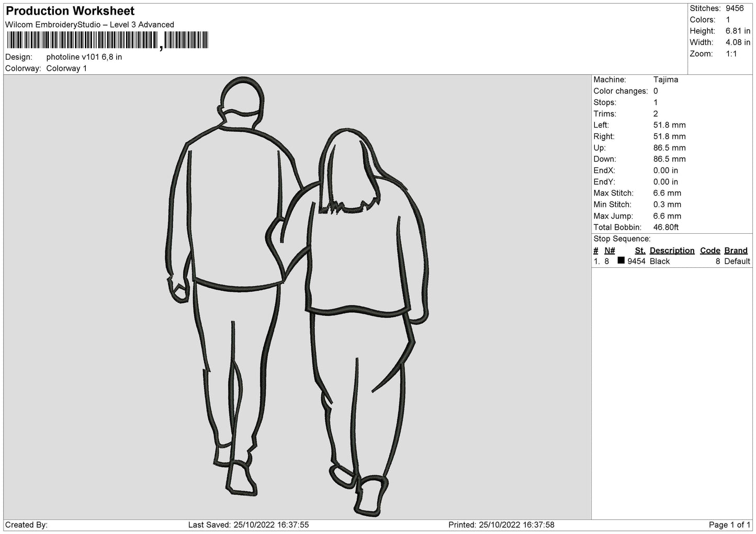Click the design name 'photoline v101 6,8 in'

tap(84, 57)
